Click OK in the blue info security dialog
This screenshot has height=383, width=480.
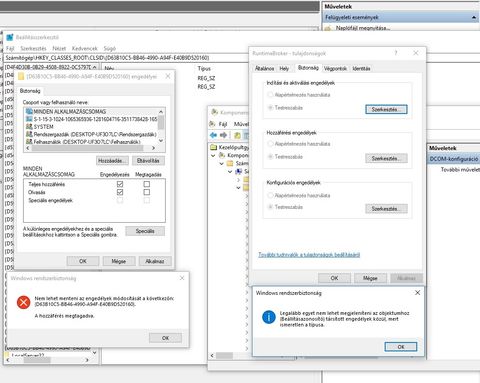pyautogui.click(x=401, y=347)
